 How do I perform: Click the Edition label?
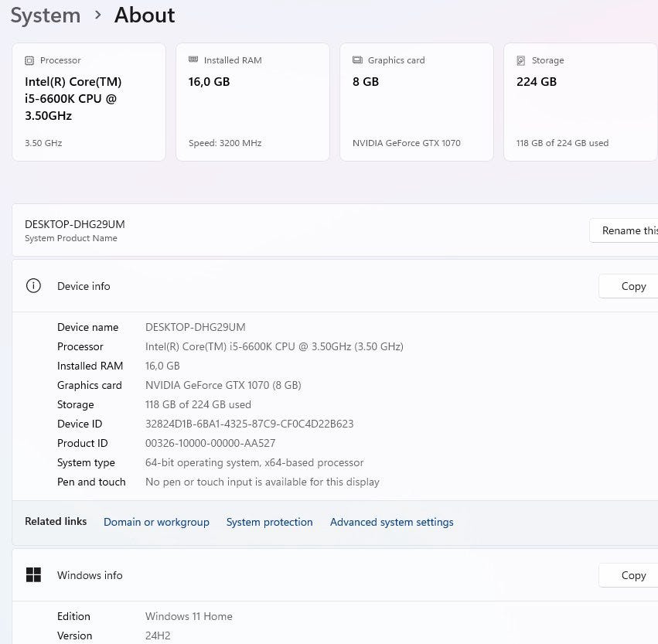pyautogui.click(x=73, y=616)
